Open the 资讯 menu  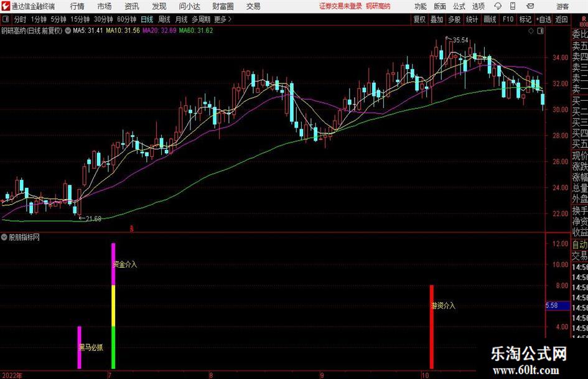click(132, 6)
